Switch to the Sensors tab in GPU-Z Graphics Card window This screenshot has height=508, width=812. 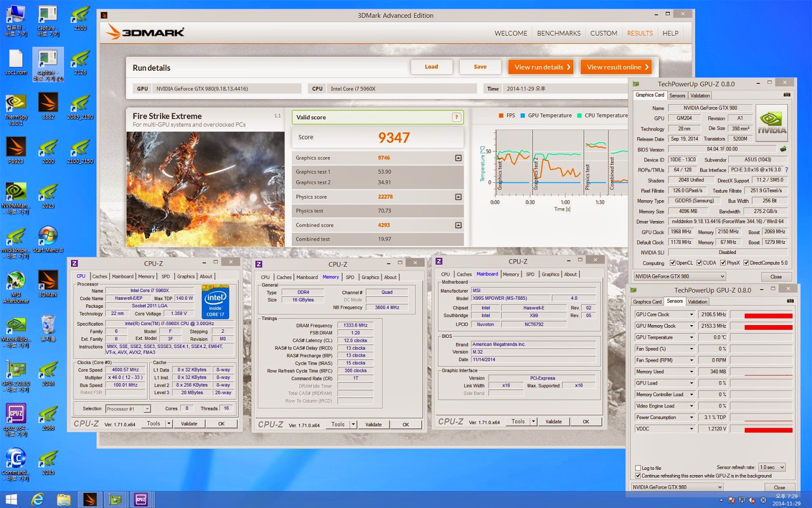coord(677,96)
